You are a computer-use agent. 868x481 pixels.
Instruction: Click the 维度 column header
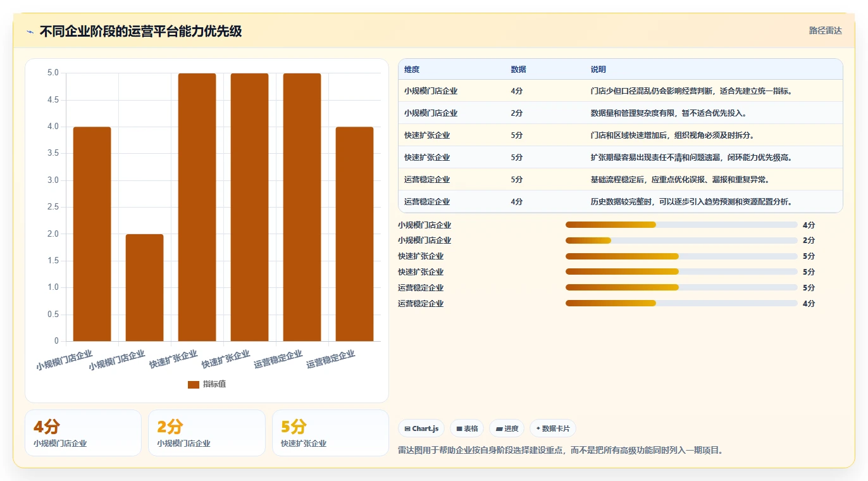coord(412,70)
